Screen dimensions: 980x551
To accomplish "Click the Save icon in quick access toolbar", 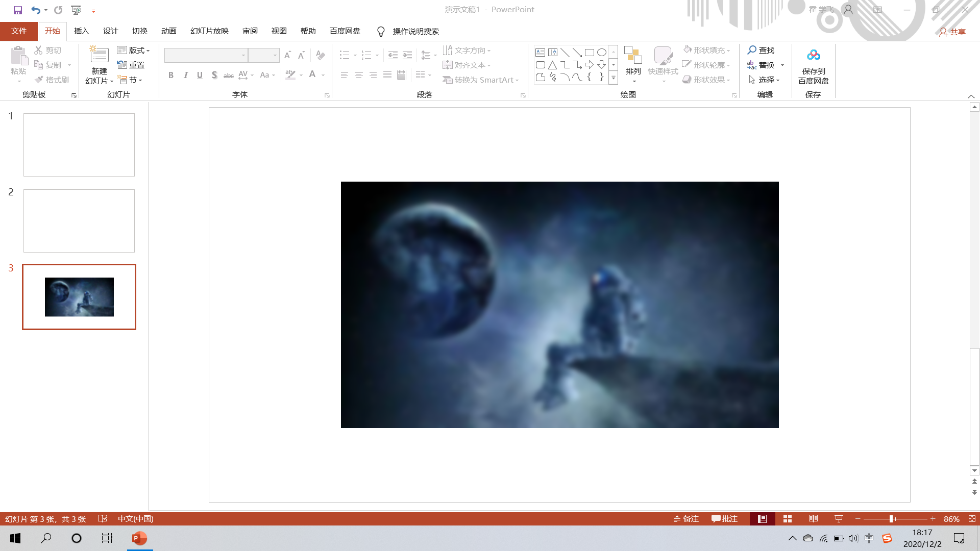I will coord(18,10).
